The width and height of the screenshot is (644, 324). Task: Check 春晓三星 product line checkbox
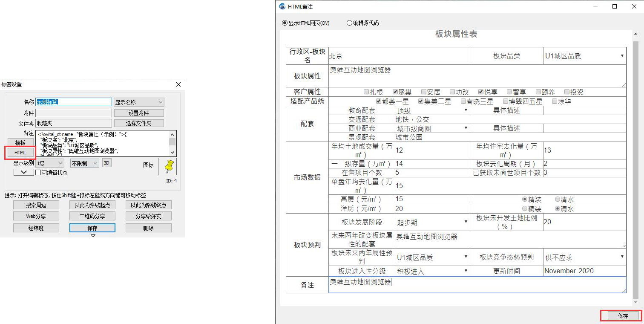pyautogui.click(x=463, y=101)
